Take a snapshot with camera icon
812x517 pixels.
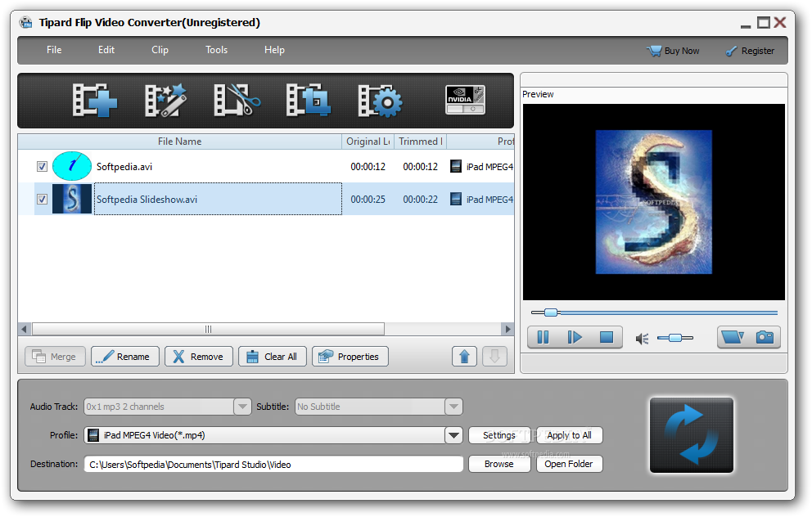765,337
